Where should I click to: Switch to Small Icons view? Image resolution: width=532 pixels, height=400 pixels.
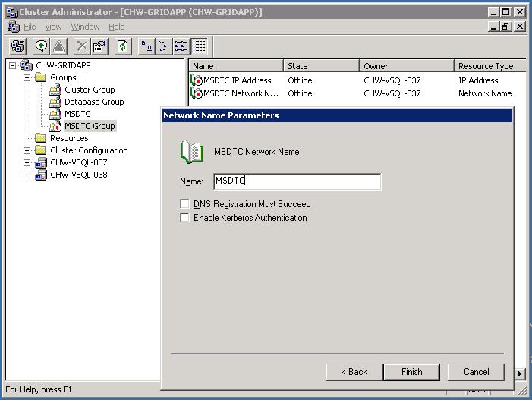[x=164, y=46]
